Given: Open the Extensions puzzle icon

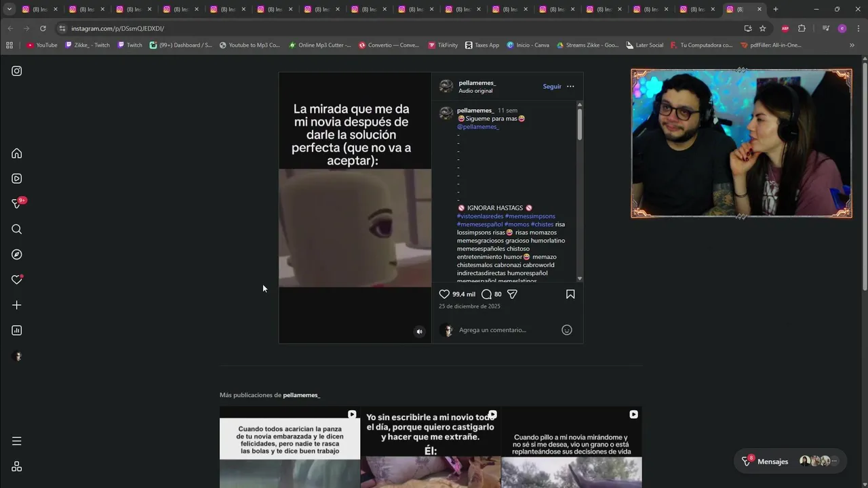Looking at the screenshot, I should pyautogui.click(x=802, y=28).
